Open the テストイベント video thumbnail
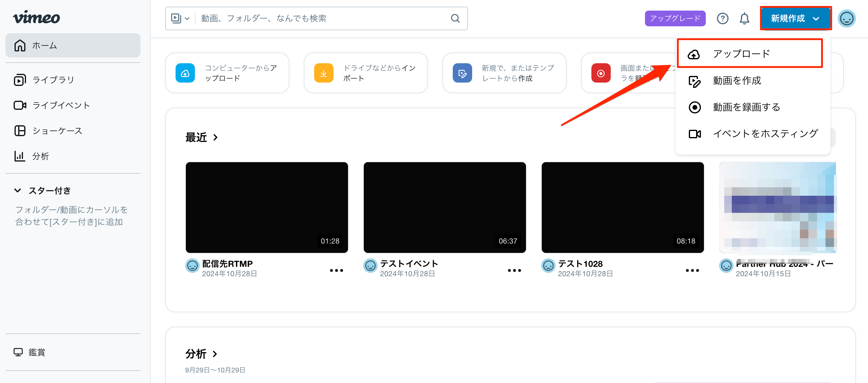The image size is (868, 383). coord(445,208)
